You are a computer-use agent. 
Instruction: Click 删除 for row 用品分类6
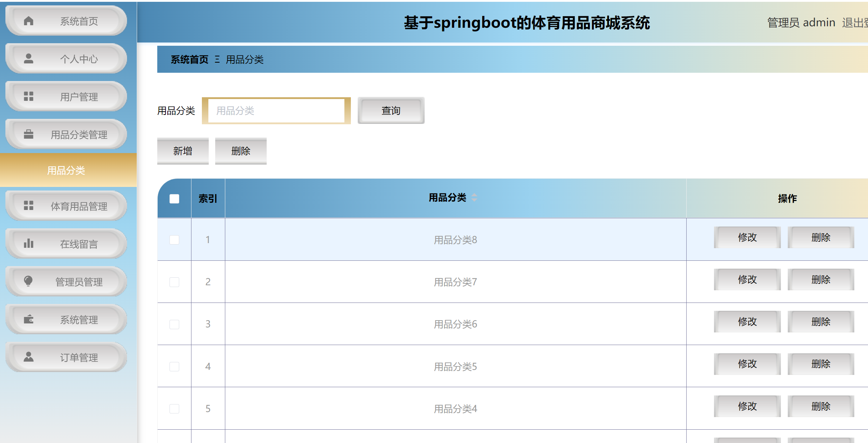point(821,322)
